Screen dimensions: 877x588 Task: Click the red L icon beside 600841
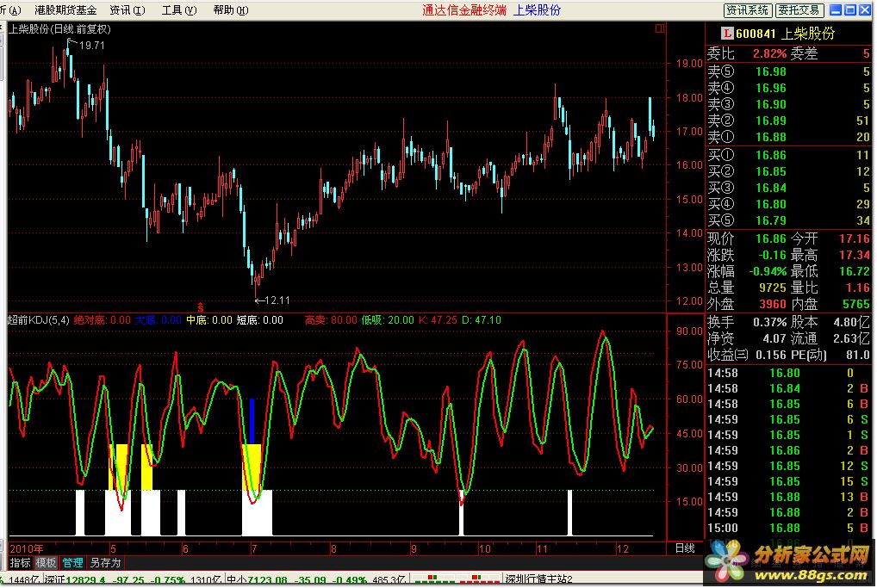click(726, 34)
